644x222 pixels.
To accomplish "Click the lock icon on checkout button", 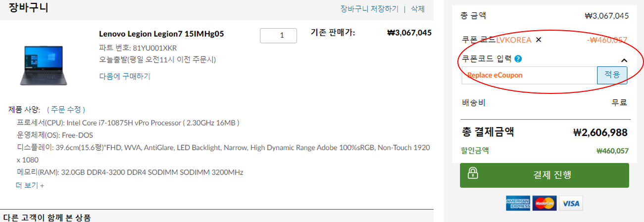I will (473, 174).
